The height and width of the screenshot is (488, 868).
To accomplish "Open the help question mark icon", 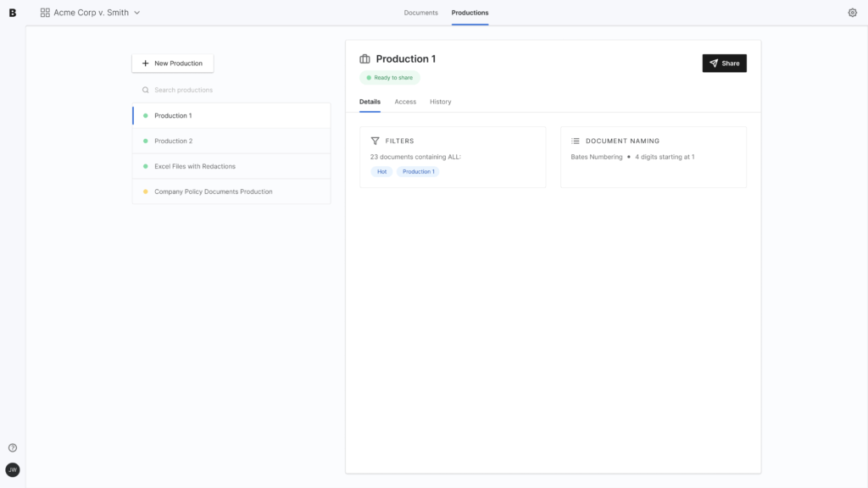I will (x=13, y=447).
